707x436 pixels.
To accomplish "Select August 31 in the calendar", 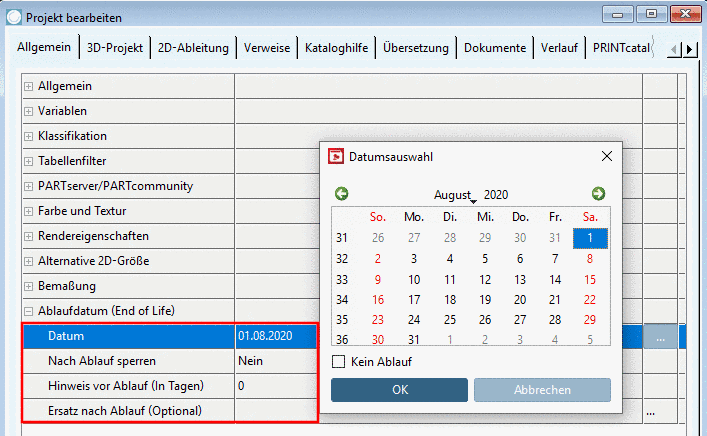I will pos(414,340).
